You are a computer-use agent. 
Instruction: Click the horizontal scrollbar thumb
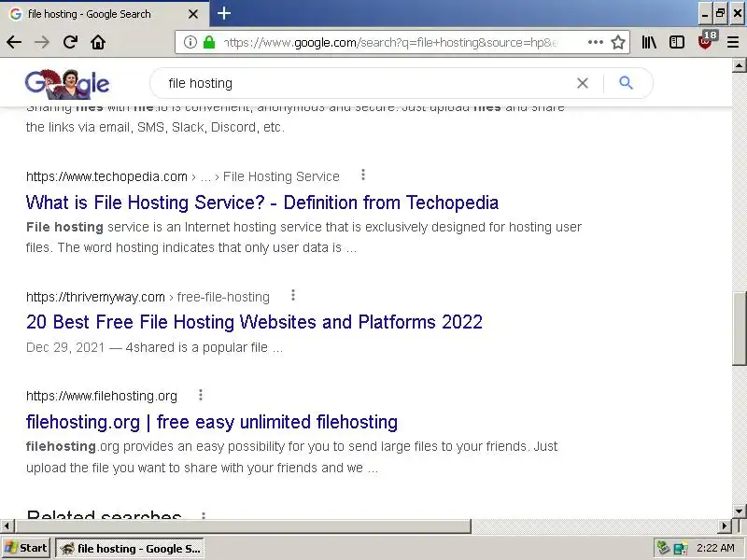pos(243,526)
